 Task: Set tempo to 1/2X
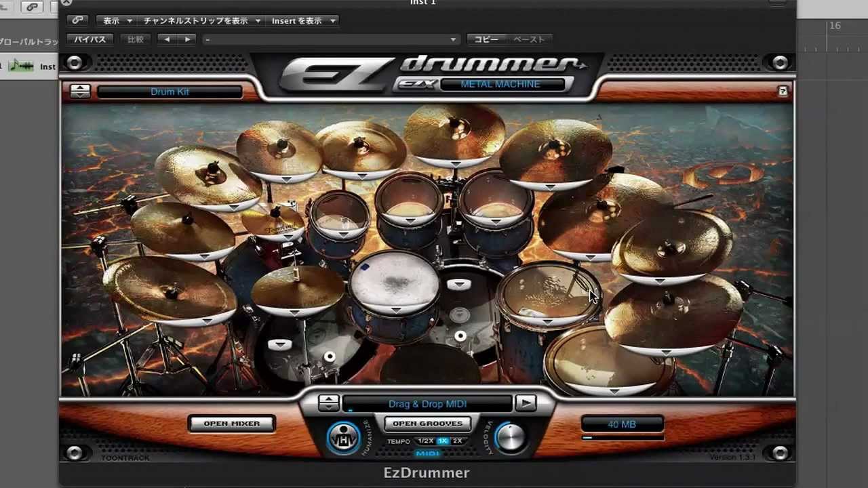coord(425,441)
